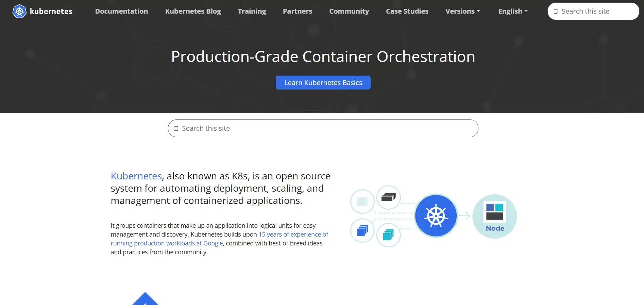The width and height of the screenshot is (644, 305).
Task: Click the text 'management of containerized applications.'
Action: (x=206, y=200)
